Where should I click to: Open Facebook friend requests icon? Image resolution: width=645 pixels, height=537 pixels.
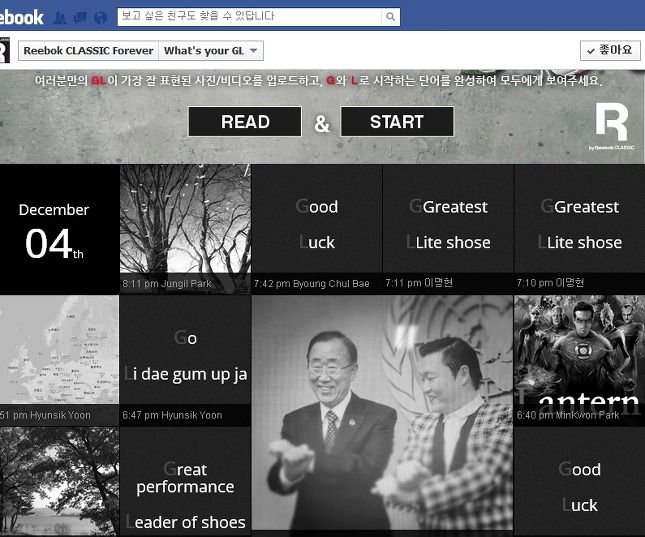[60, 18]
